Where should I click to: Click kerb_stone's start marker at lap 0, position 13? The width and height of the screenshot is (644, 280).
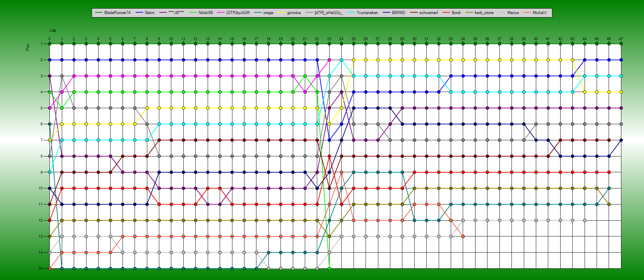50,236
